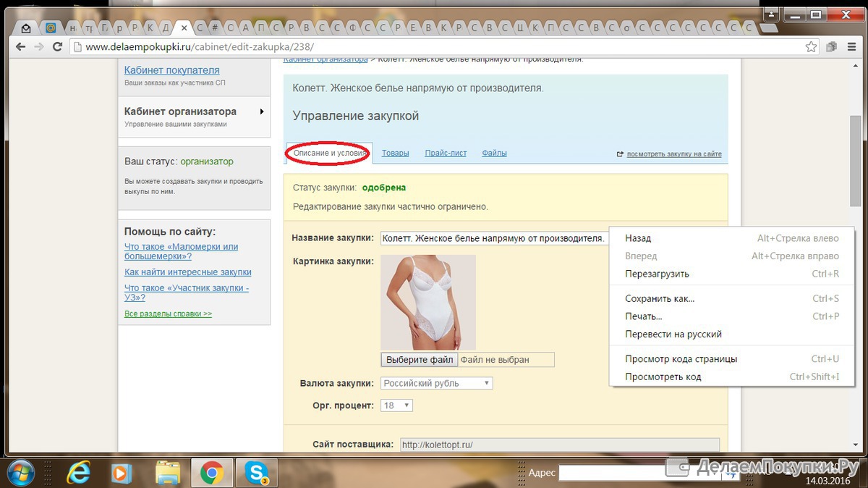The height and width of the screenshot is (488, 868).
Task: Expand the Кабинет организатора sidebar arrow
Action: coord(261,112)
